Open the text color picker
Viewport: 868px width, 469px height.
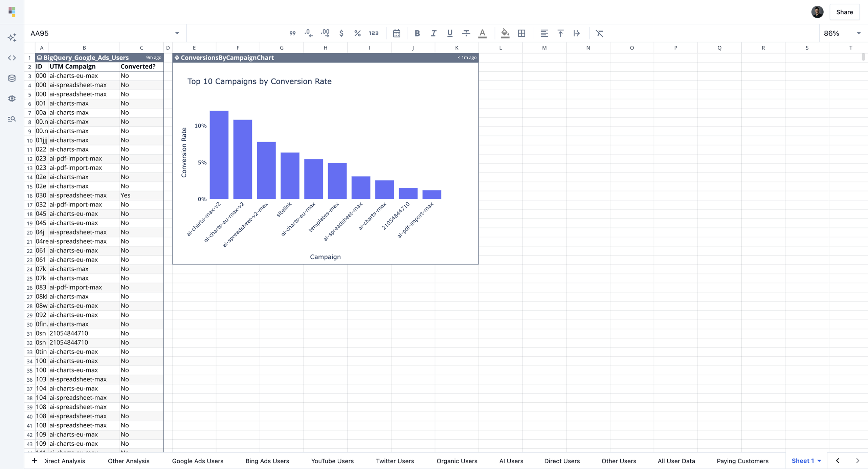[482, 33]
